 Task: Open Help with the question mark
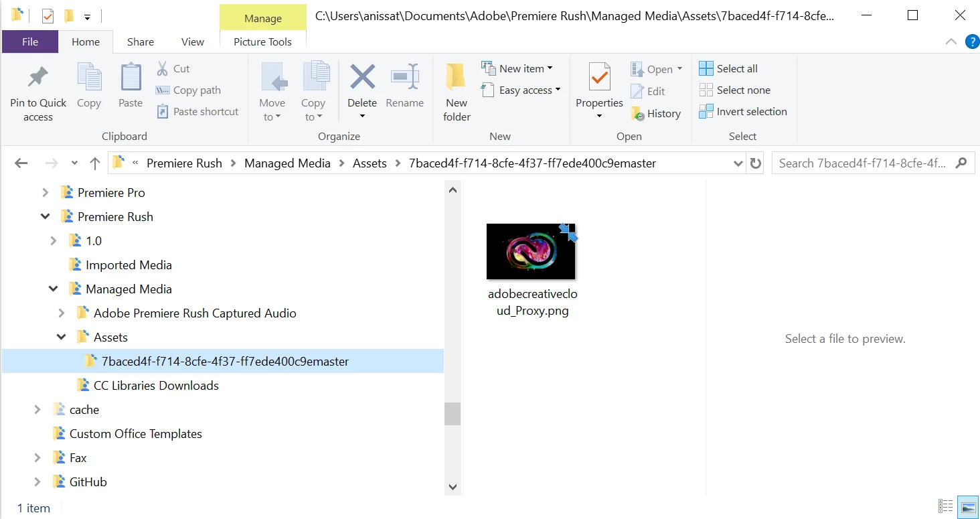[972, 42]
